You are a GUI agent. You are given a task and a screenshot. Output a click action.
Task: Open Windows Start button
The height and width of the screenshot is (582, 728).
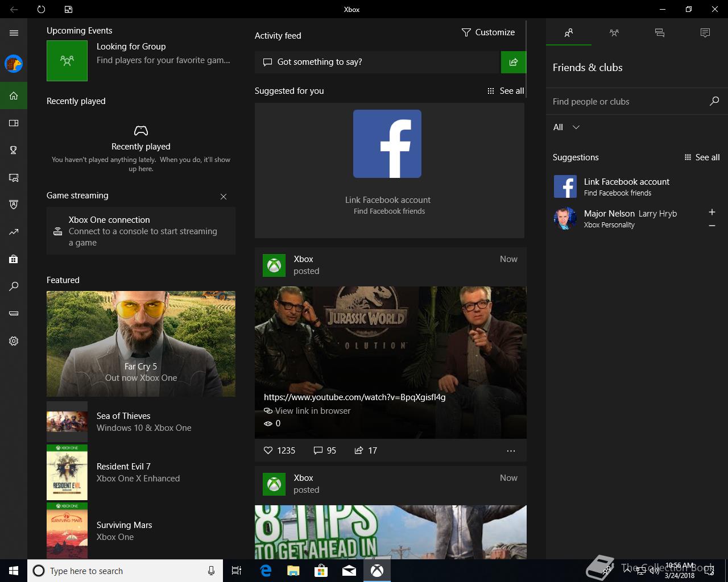click(x=14, y=571)
